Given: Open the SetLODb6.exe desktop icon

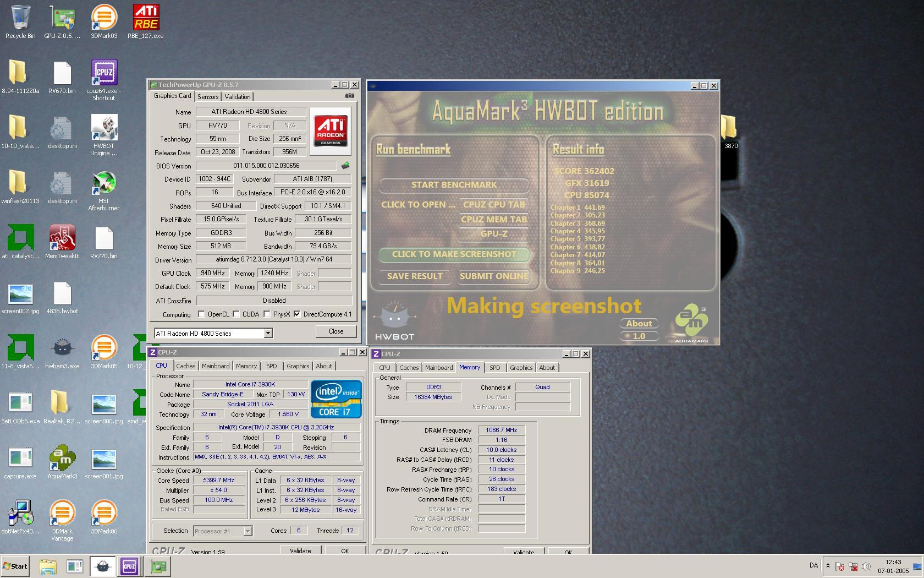Looking at the screenshot, I should coord(20,407).
